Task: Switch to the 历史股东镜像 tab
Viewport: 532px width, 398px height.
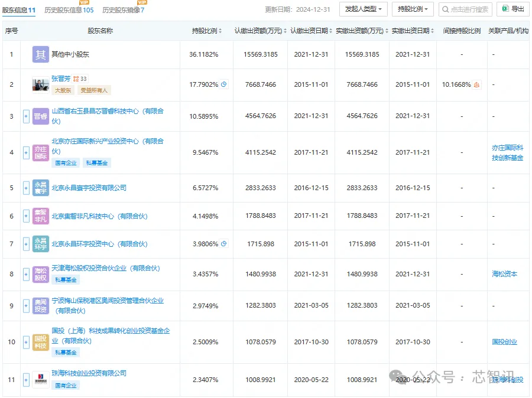Action: [123, 10]
